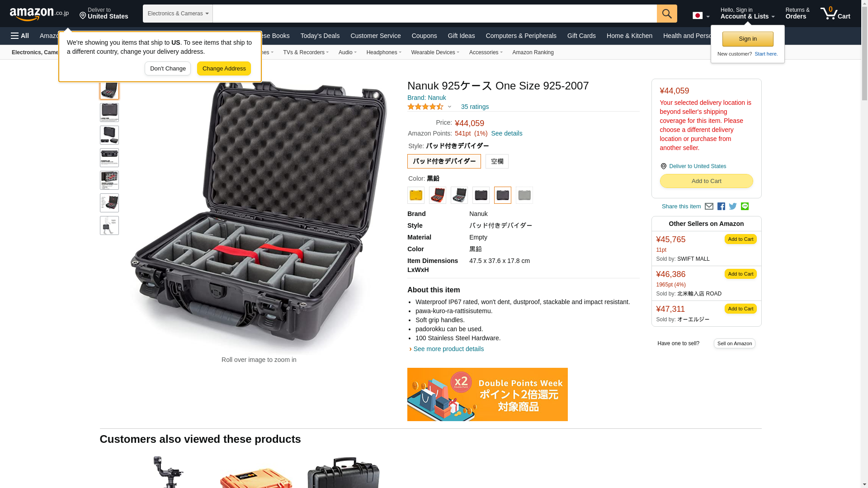Share this item on Twitter
868x488 pixels.
click(x=733, y=206)
